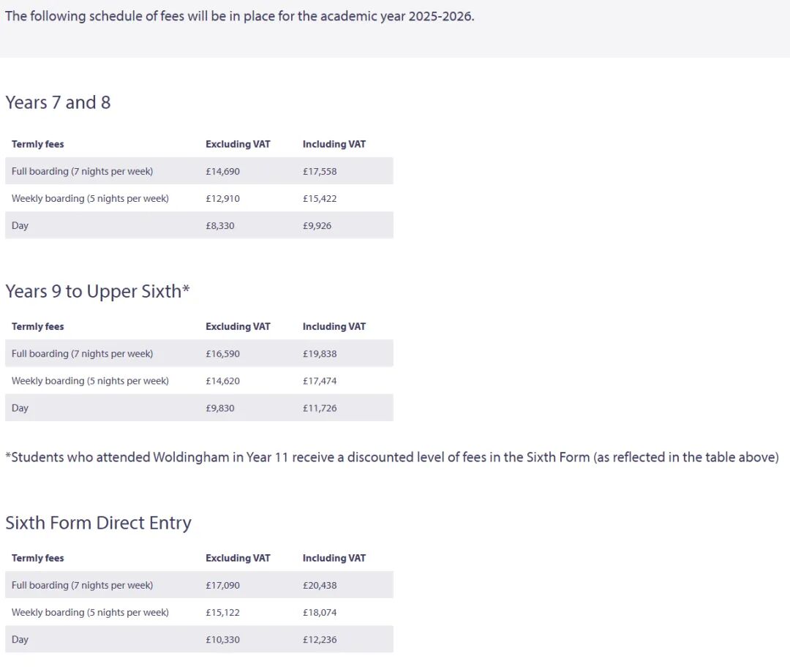Image resolution: width=790 pixels, height=672 pixels.
Task: Click the £12,236 day fee including VAT
Action: [320, 639]
